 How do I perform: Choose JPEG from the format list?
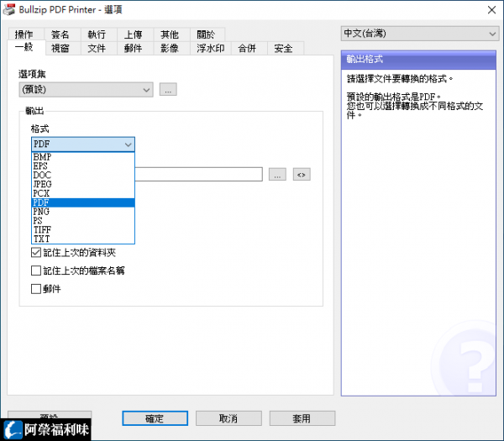coord(83,184)
